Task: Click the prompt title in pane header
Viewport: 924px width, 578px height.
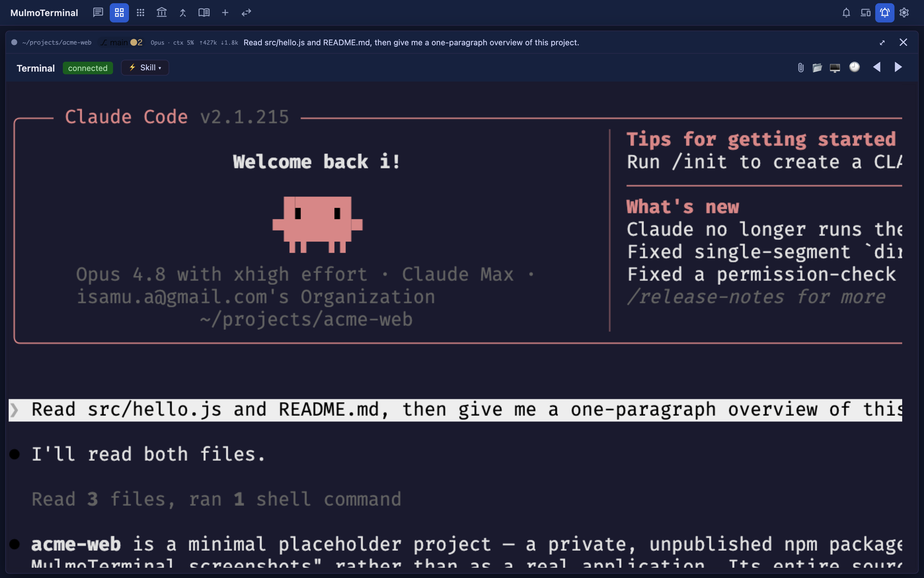Action: (411, 42)
